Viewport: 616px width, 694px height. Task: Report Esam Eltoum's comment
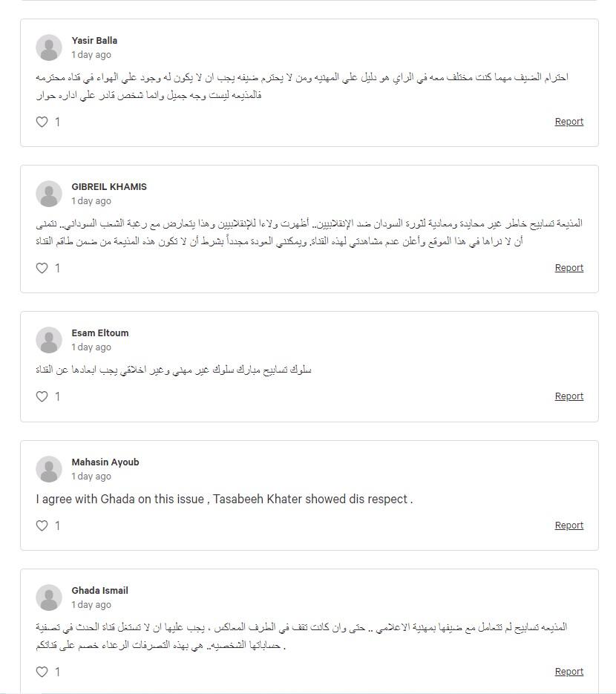(x=569, y=396)
